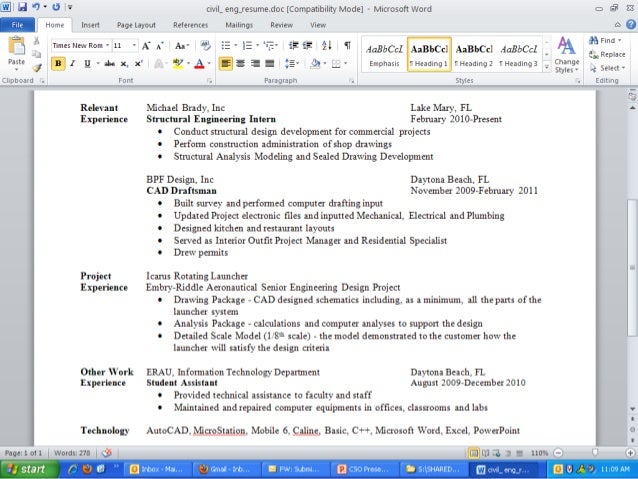Apply subscript formatting
This screenshot has height=479, width=638.
pyautogui.click(x=125, y=64)
